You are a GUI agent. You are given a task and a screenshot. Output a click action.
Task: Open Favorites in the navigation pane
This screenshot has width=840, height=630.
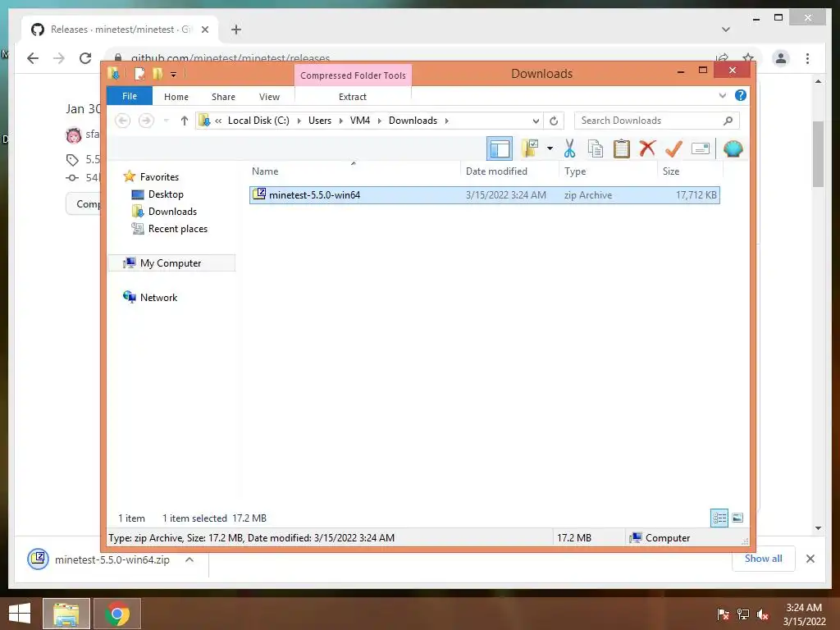click(x=159, y=177)
